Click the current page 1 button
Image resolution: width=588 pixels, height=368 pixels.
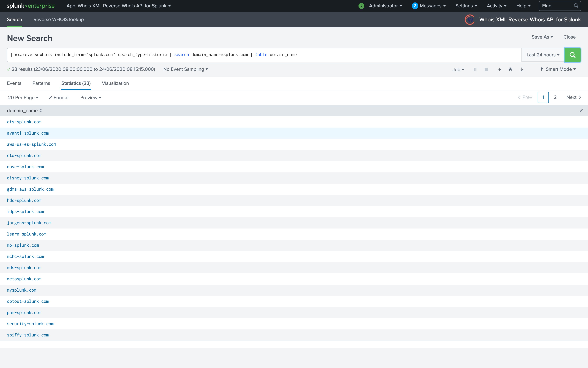(543, 97)
